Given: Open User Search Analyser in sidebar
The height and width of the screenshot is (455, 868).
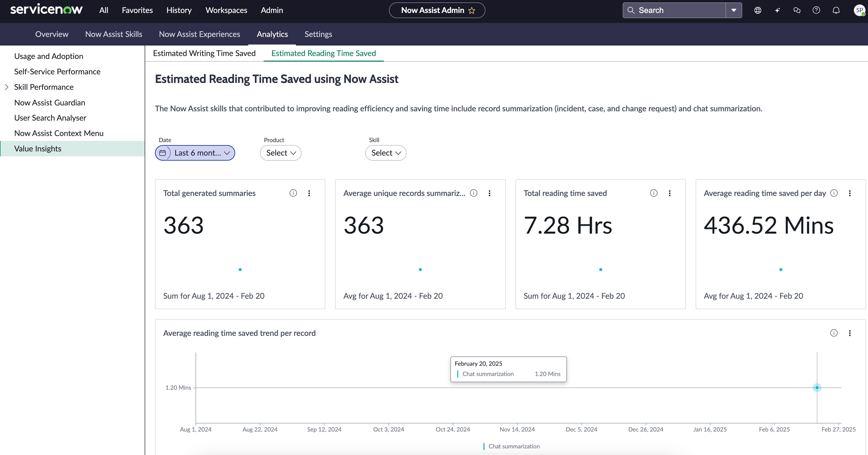Looking at the screenshot, I should pos(50,118).
